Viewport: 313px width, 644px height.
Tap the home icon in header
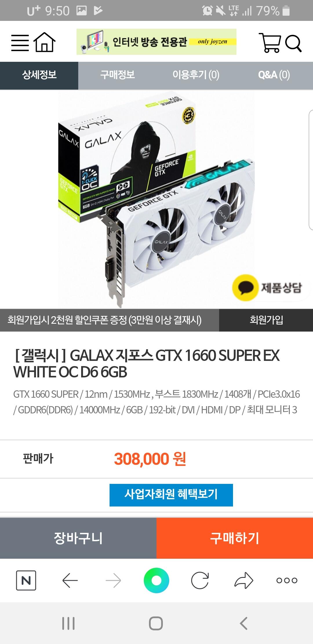click(44, 42)
